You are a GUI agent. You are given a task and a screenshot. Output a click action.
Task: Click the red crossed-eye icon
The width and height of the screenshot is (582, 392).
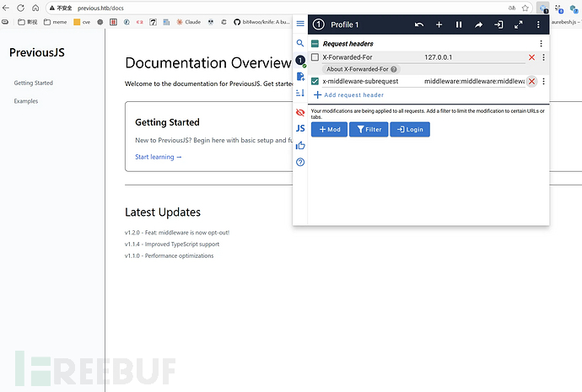[300, 112]
